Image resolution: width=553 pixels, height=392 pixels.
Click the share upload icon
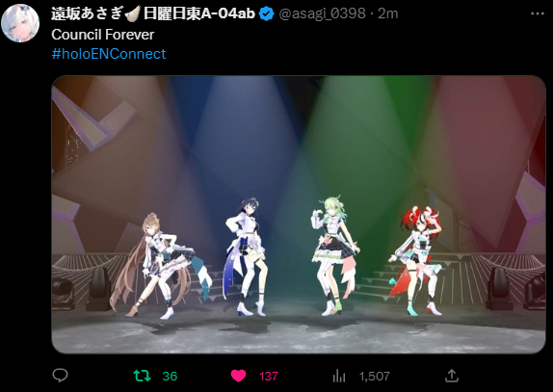[452, 376]
